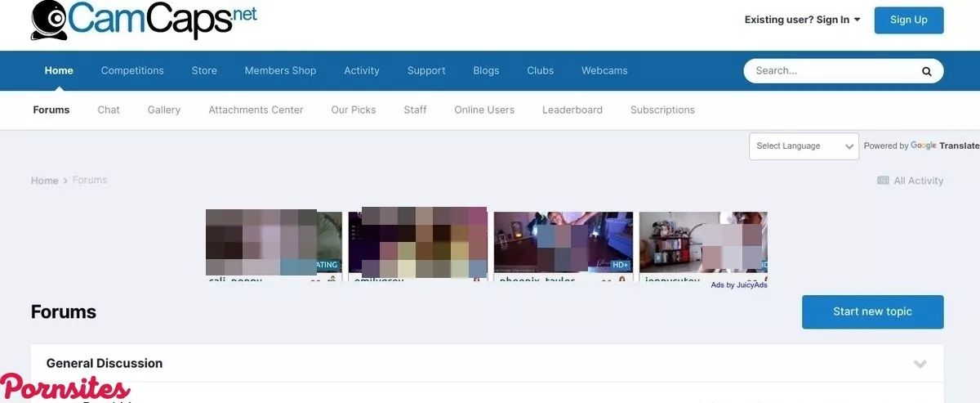Click the Home breadcrumb link

(44, 181)
